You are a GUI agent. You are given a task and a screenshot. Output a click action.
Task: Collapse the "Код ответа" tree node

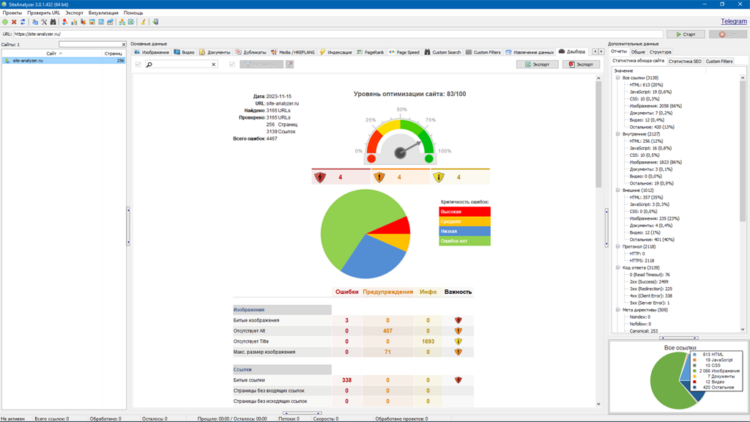click(x=618, y=267)
